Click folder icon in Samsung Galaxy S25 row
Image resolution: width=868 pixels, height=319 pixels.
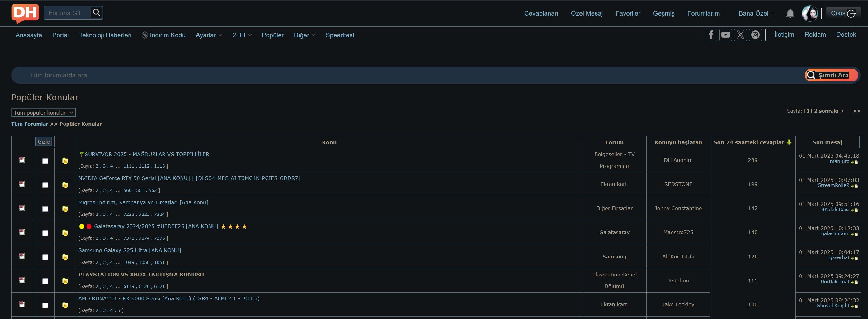tap(65, 257)
